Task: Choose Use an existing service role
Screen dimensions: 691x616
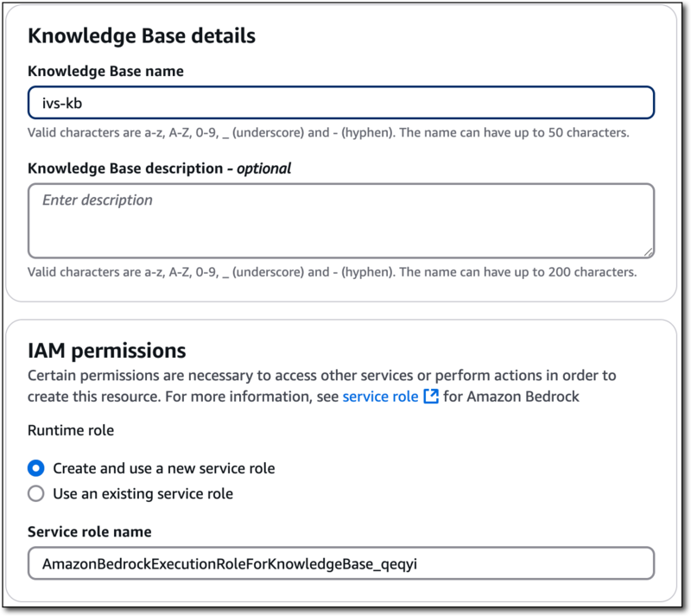Action: point(35,493)
